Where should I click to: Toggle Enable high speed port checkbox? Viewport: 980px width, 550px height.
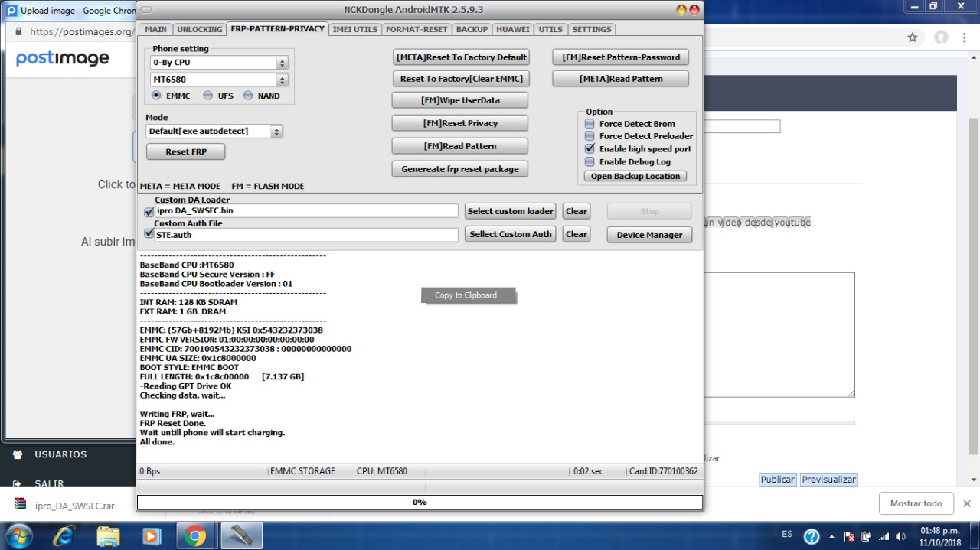(590, 149)
